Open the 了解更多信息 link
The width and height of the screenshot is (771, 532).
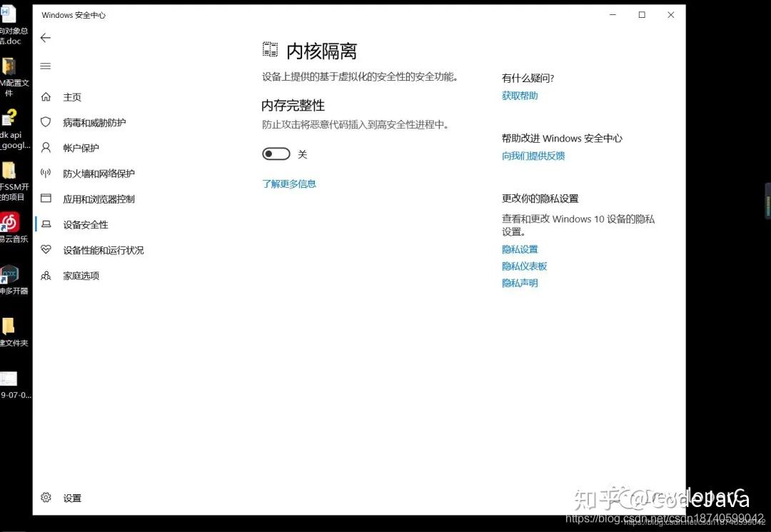pyautogui.click(x=289, y=184)
